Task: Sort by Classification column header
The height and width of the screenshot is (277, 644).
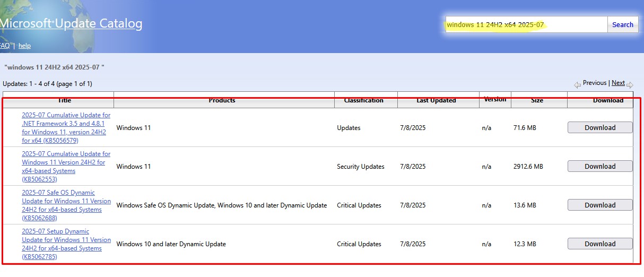Action: 363,100
